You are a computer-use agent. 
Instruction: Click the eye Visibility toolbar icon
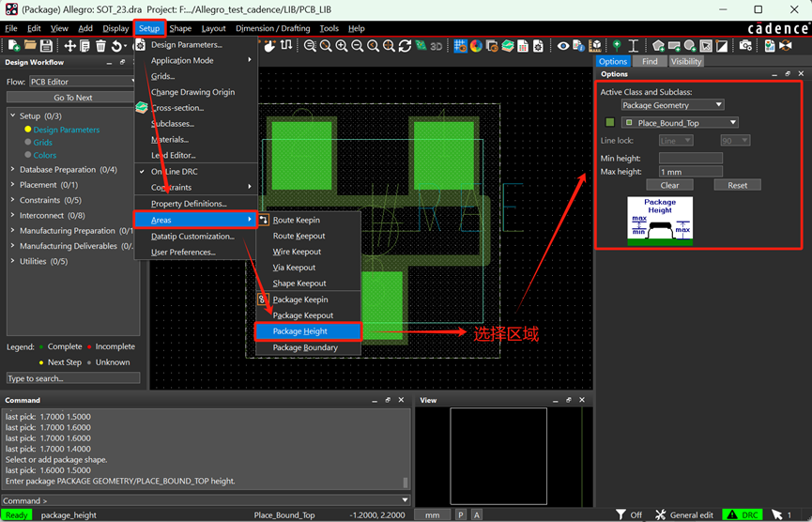[563, 46]
